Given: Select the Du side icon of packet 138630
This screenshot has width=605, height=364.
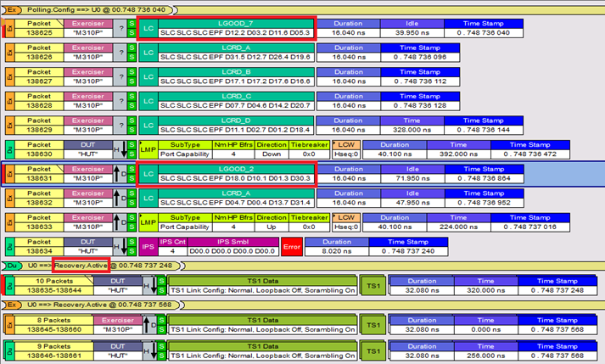Looking at the screenshot, I should (9, 150).
